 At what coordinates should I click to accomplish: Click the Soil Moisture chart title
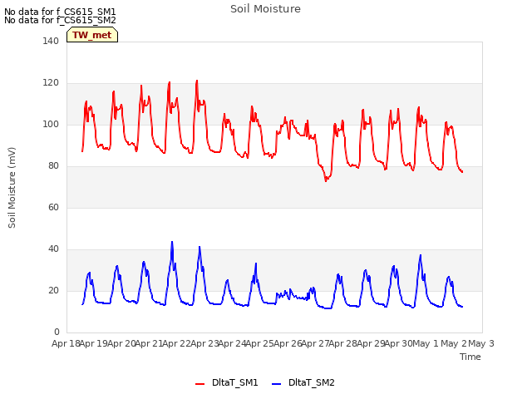[265, 9]
